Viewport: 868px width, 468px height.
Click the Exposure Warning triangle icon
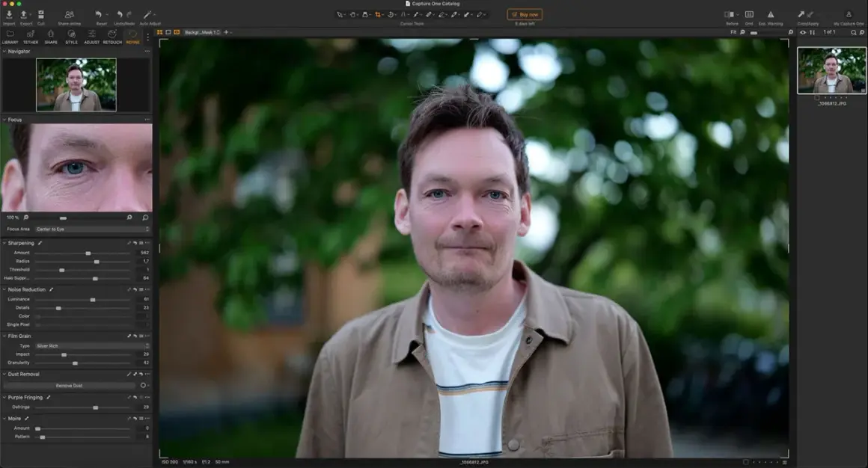click(x=771, y=14)
